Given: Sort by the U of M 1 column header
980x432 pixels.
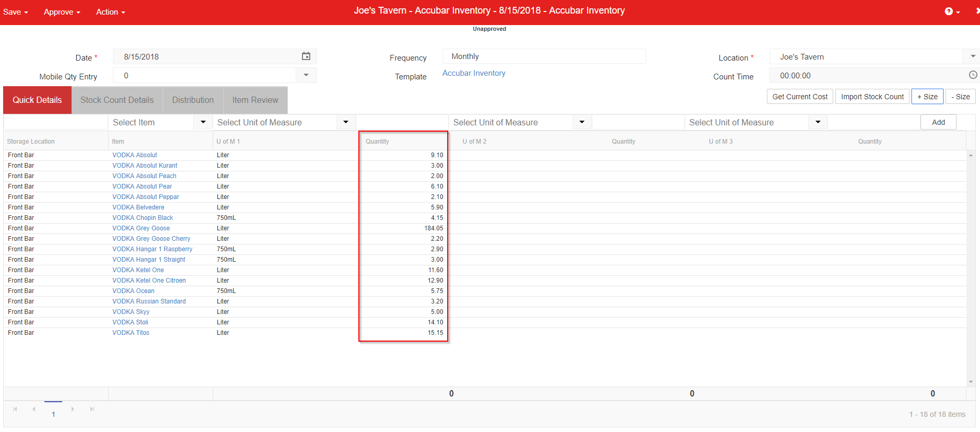Looking at the screenshot, I should point(228,142).
